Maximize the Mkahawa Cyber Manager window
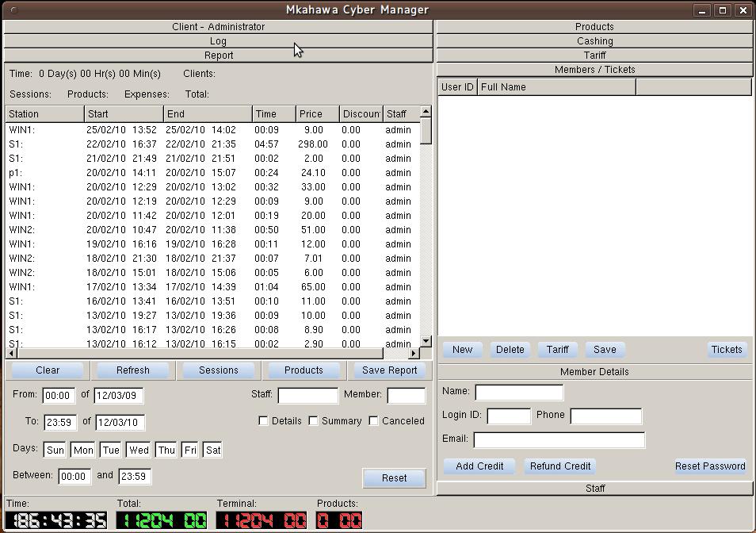The image size is (756, 533). point(723,10)
